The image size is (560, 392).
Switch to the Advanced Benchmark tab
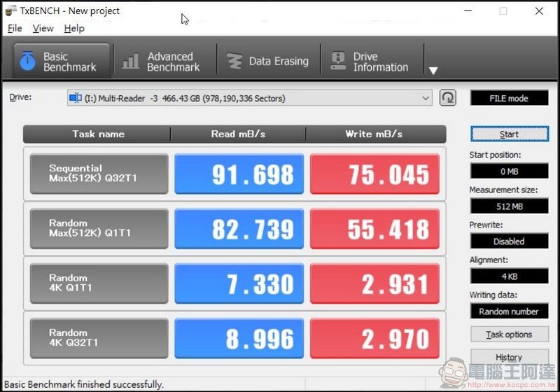pos(165,61)
